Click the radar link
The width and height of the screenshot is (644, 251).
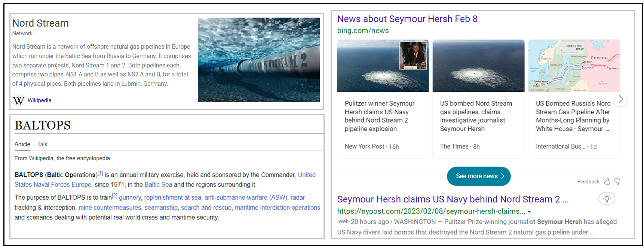pos(298,197)
